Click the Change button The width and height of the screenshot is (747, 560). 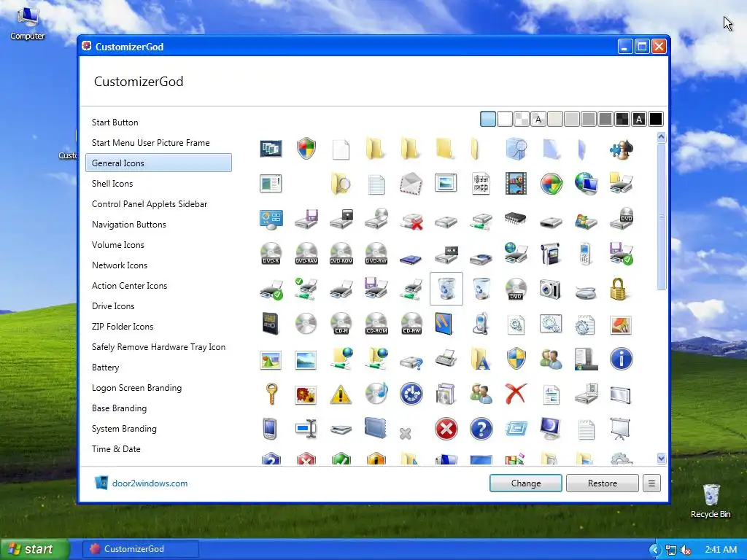tap(526, 483)
